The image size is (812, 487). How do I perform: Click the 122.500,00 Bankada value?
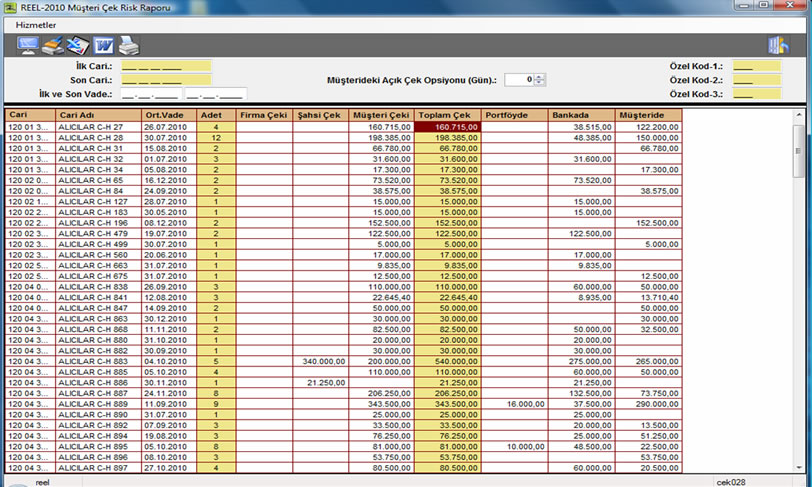click(x=590, y=234)
